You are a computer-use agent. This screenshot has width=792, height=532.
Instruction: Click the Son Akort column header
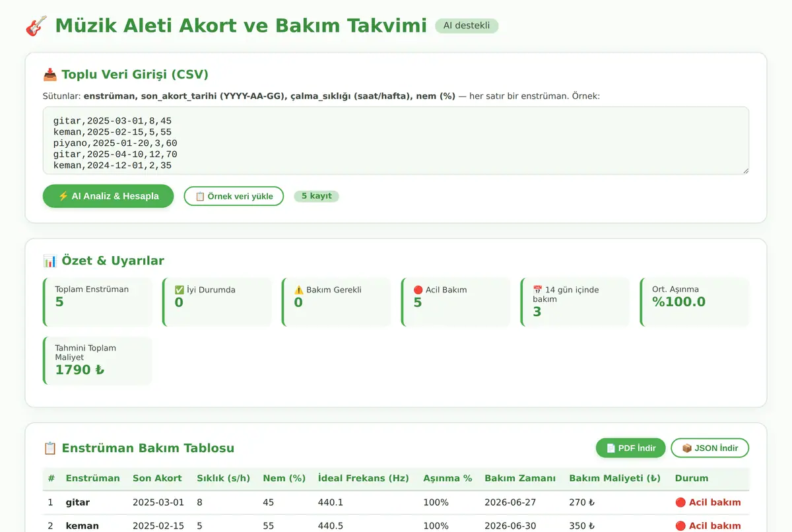pos(157,478)
